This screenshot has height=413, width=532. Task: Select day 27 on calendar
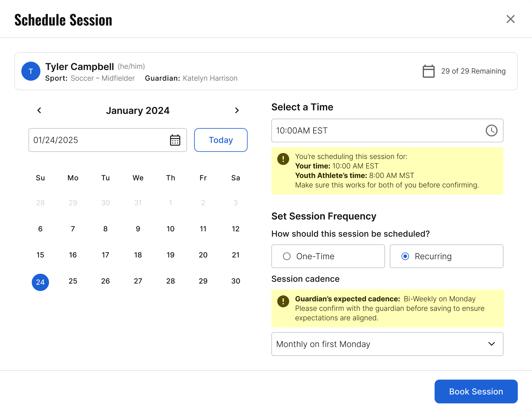coord(138,281)
